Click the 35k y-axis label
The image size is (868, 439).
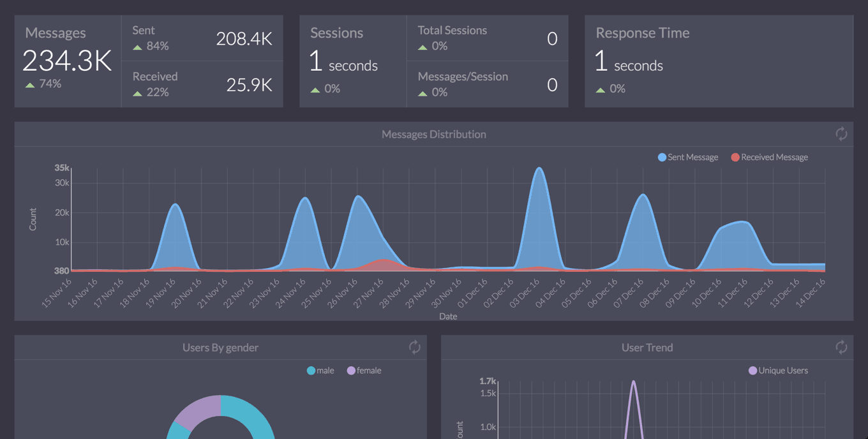tap(61, 168)
